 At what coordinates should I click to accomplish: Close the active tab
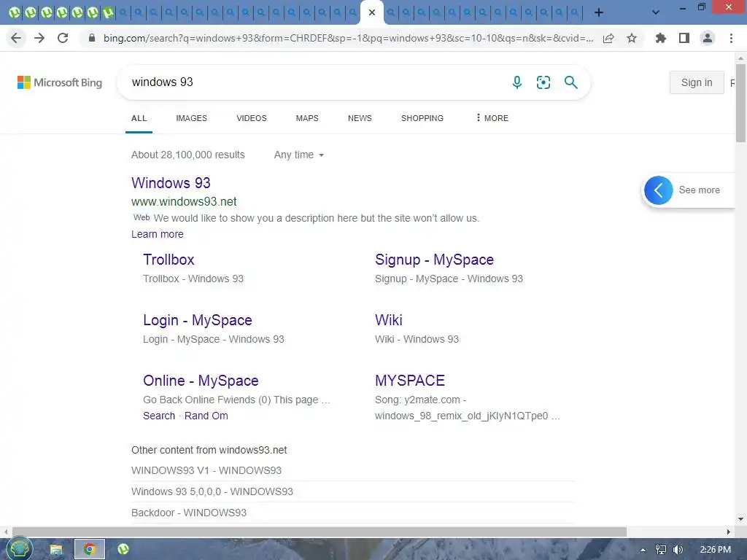pos(372,12)
